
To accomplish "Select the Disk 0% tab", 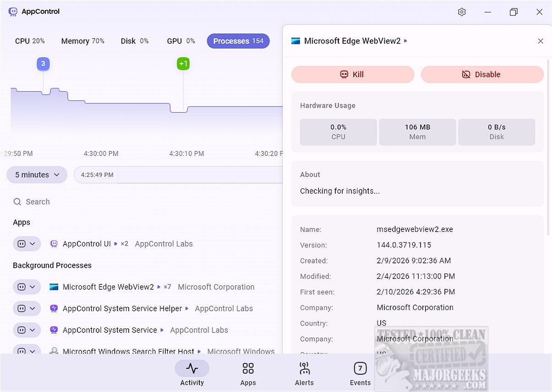I will tap(135, 41).
